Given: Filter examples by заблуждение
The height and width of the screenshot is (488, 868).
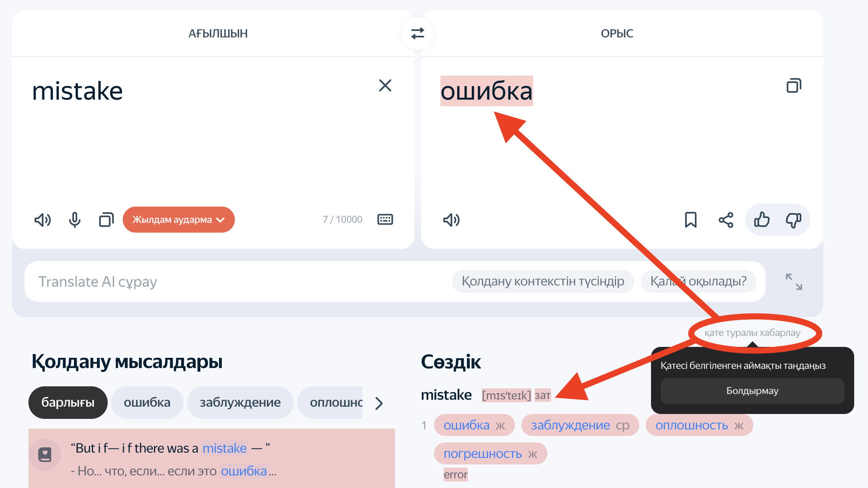Looking at the screenshot, I should coord(240,403).
